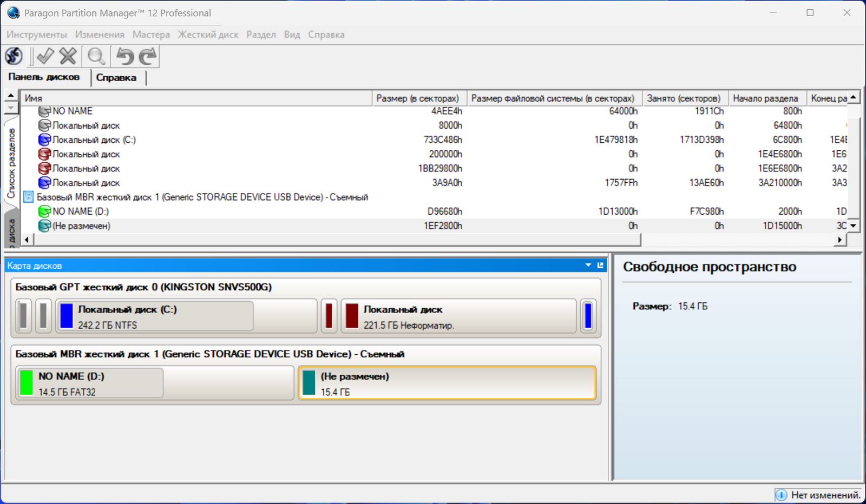Click the magnifier view changes icon
This screenshot has width=866, height=504.
[x=96, y=56]
